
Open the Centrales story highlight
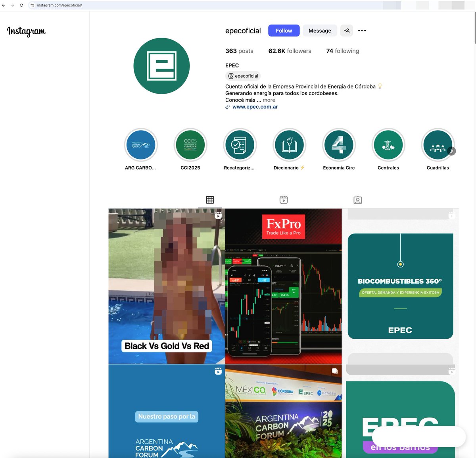coord(388,145)
